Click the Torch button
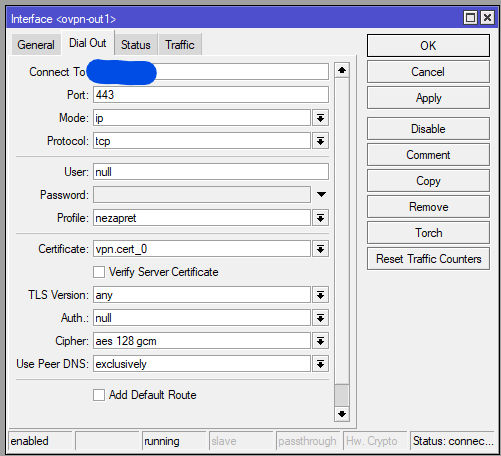This screenshot has height=456, width=501. coord(428,233)
